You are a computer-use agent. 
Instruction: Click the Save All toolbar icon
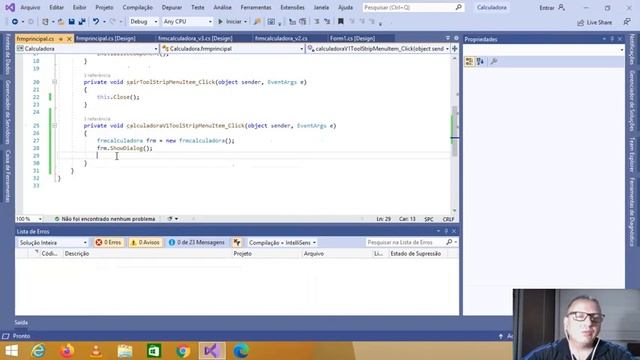pos(82,22)
